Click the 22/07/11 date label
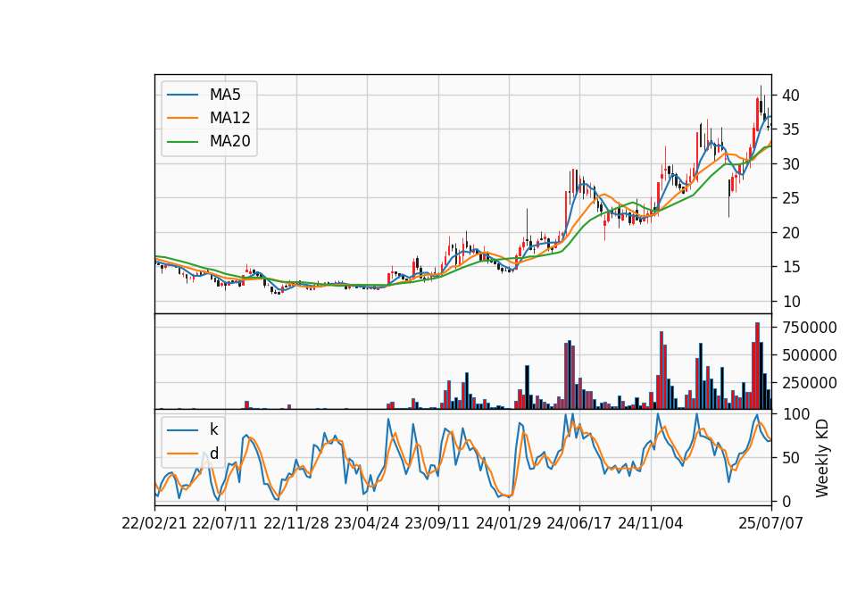This screenshot has height=616, width=857. (225, 523)
